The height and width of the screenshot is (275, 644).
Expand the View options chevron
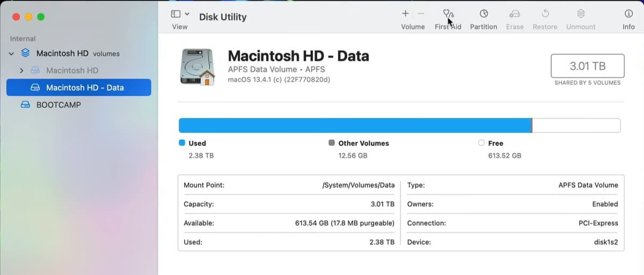click(187, 14)
